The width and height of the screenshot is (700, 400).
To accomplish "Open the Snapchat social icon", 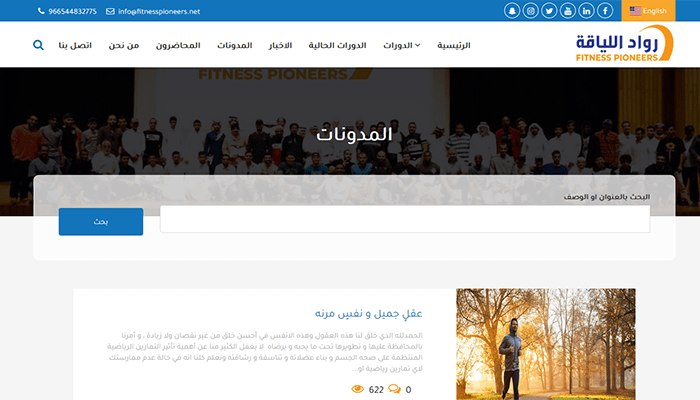I will point(512,11).
